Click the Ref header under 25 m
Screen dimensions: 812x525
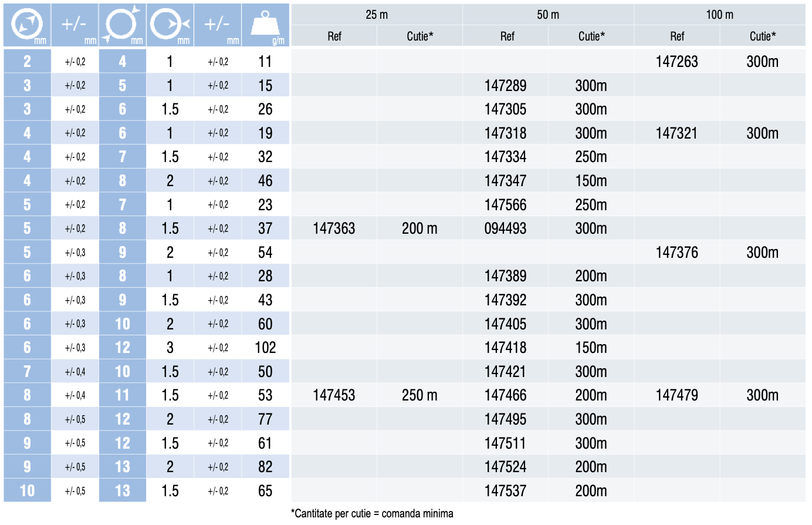click(x=334, y=36)
